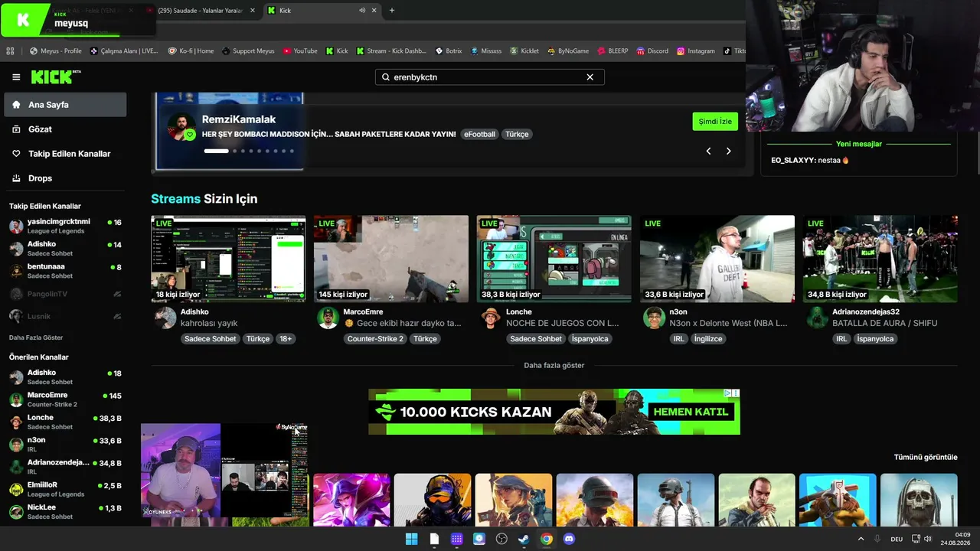Click Lonche's avatar under the stream card

click(491, 318)
